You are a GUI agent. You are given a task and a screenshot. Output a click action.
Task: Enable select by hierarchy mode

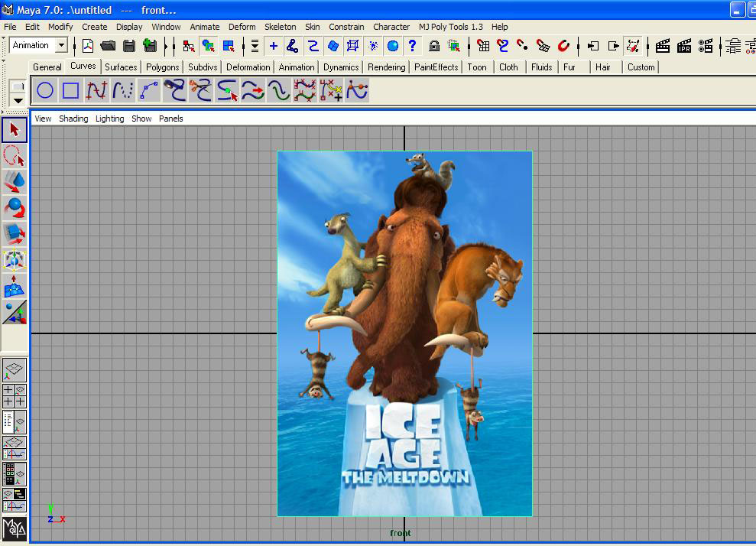[x=188, y=46]
